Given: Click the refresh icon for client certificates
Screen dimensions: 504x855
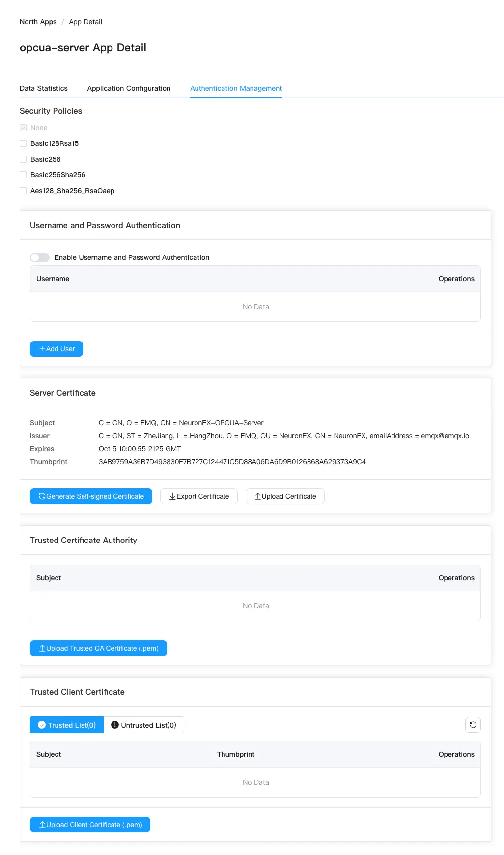Looking at the screenshot, I should tap(473, 725).
